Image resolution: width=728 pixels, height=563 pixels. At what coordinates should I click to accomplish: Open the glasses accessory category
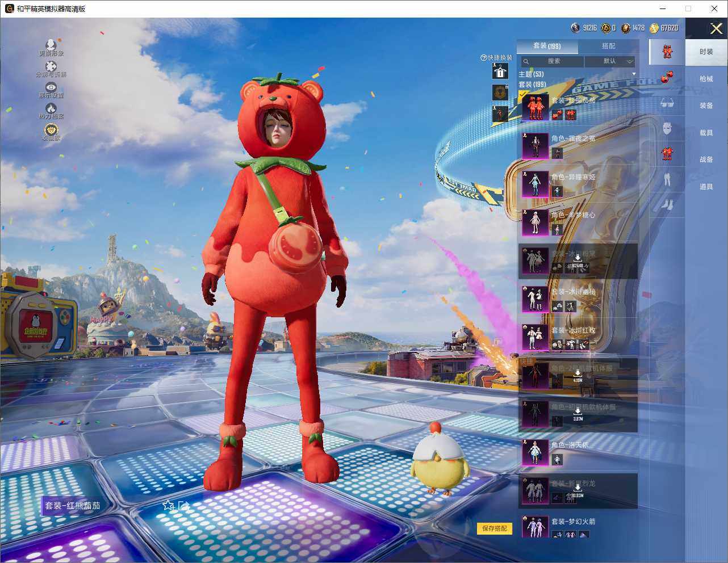coord(667,103)
